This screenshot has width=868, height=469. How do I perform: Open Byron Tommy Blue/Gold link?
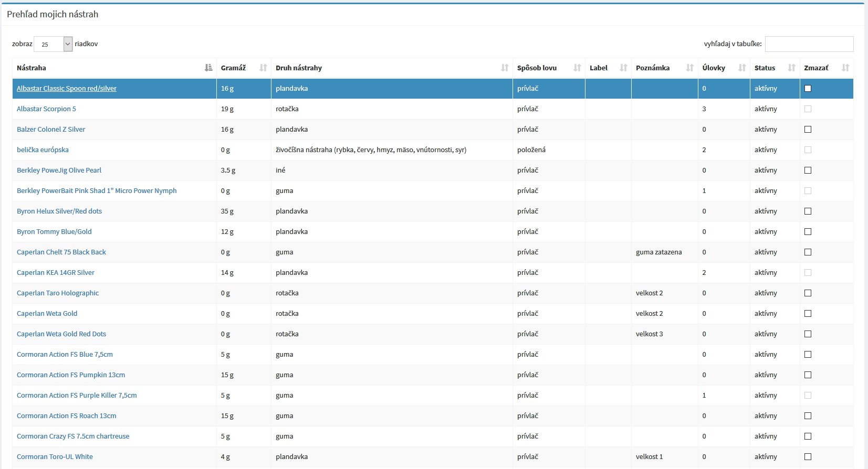[x=54, y=232]
